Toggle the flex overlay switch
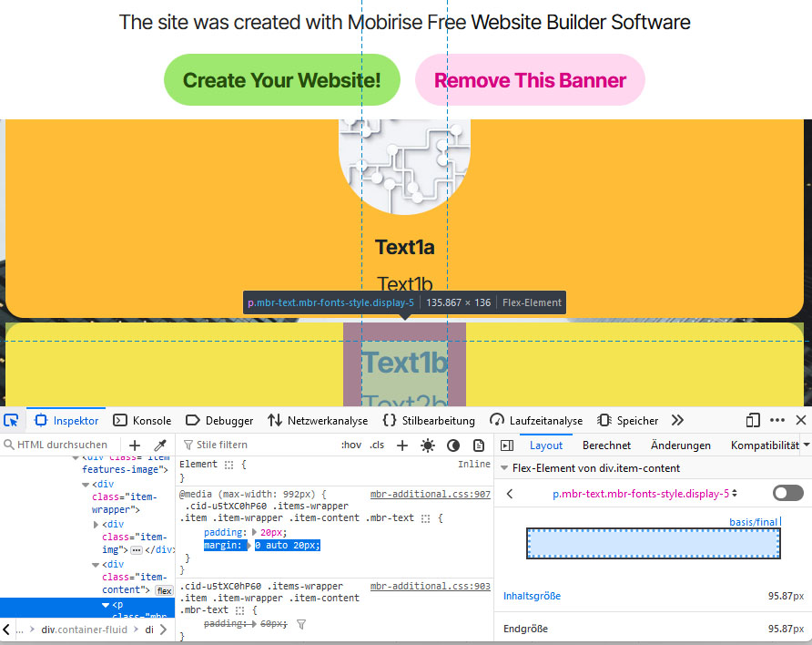 [x=787, y=493]
